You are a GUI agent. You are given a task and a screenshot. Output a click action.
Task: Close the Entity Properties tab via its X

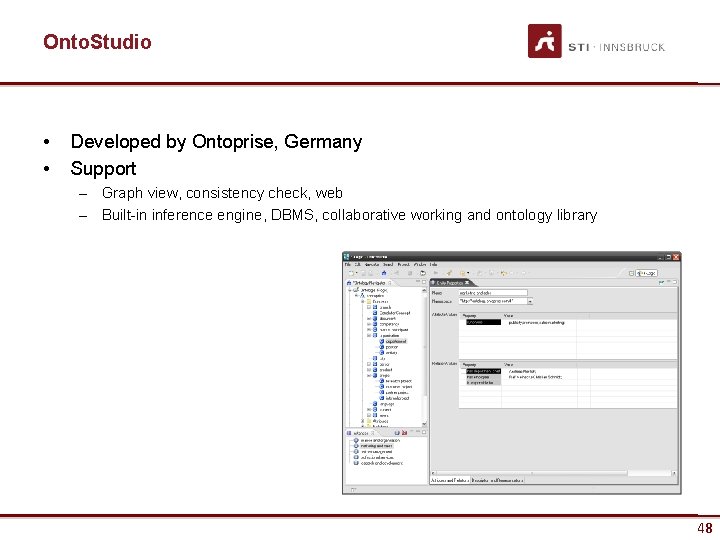click(x=467, y=283)
